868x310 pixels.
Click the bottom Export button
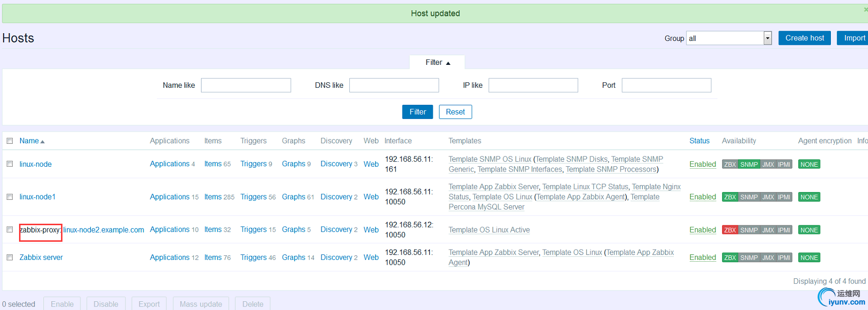(x=149, y=304)
